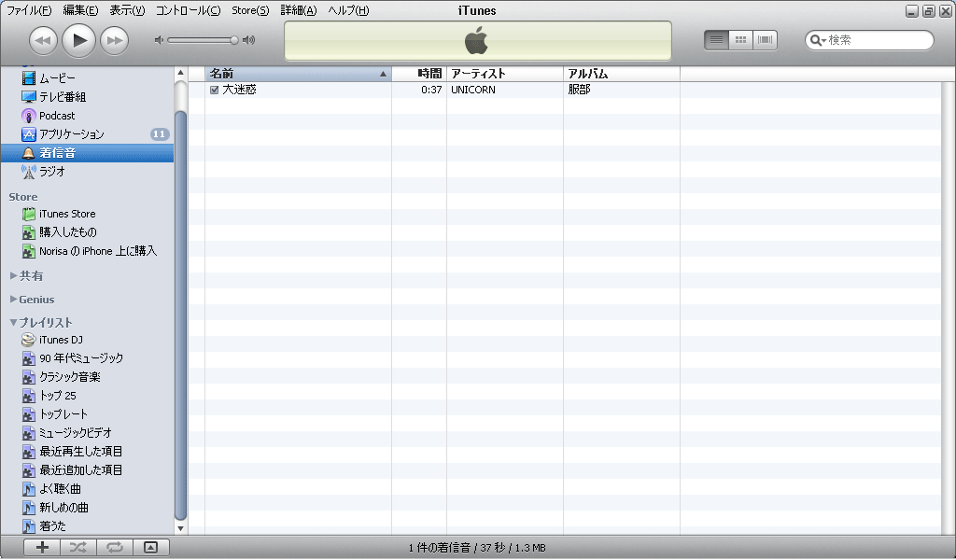This screenshot has height=560, width=956.
Task: Click the sidebar scrollbar up arrow
Action: 180,73
